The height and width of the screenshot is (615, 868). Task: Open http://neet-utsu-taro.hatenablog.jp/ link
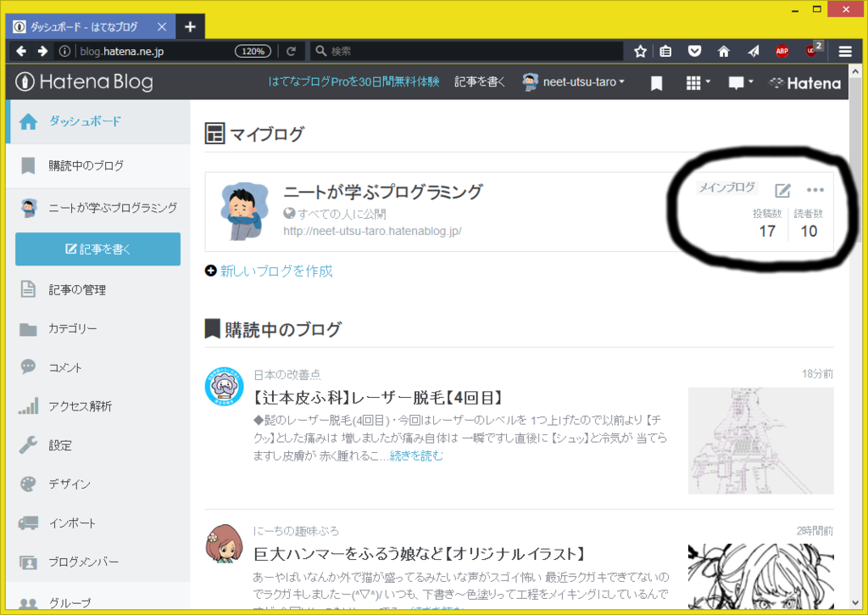372,231
